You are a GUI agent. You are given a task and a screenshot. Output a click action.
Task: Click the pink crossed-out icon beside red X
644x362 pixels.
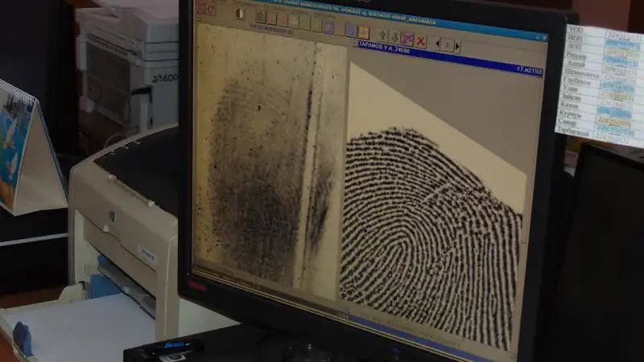coord(407,38)
